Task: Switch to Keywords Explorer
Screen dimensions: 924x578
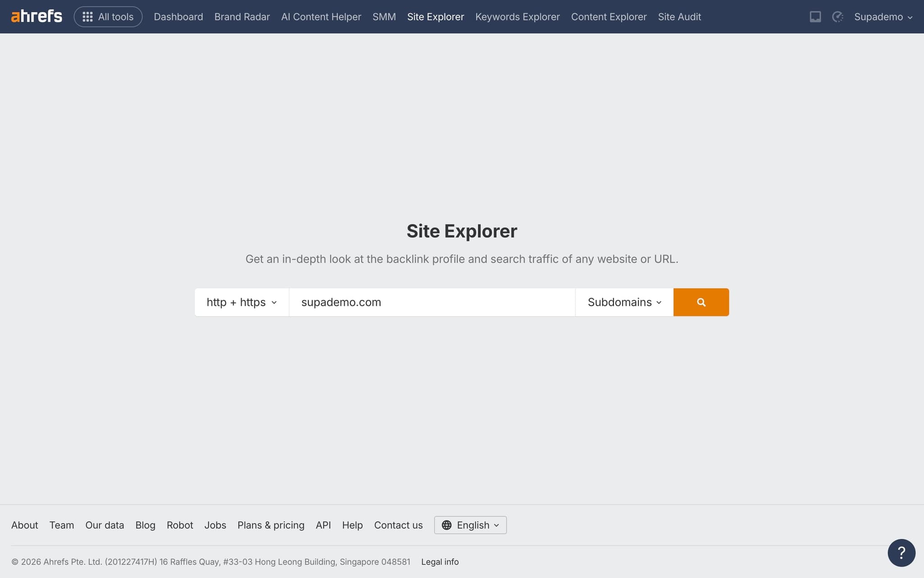Action: 517,17
